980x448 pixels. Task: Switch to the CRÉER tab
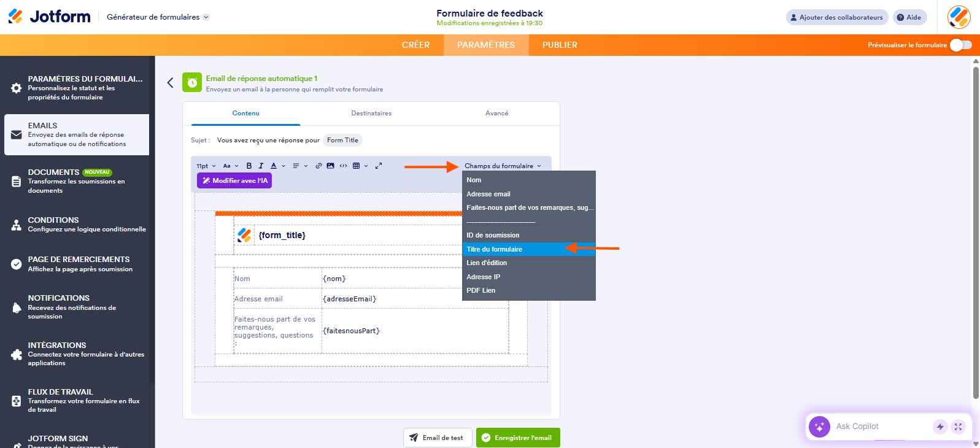click(415, 45)
